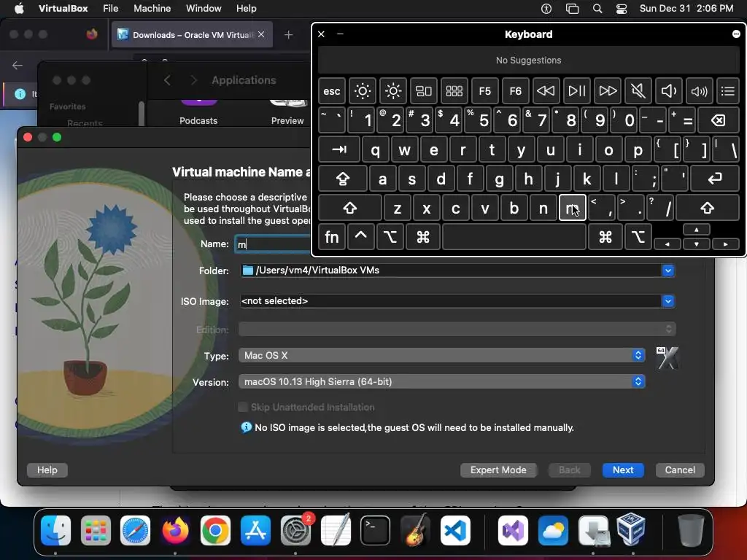Open the Help menu in menu bar
This screenshot has width=747, height=560.
(247, 8)
